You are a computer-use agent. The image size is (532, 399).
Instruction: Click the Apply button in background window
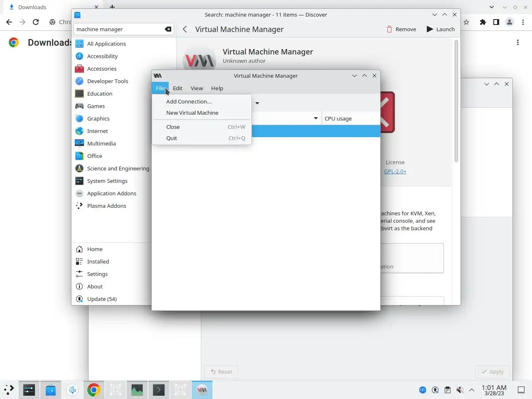(493, 372)
